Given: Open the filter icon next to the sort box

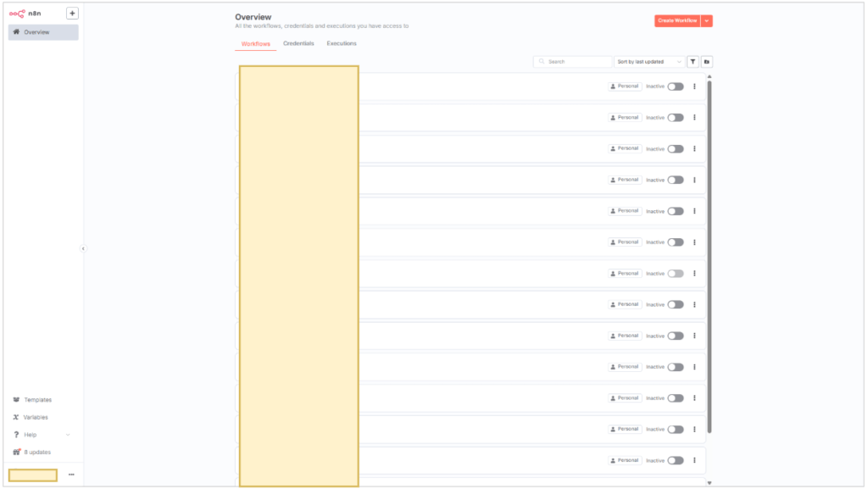Looking at the screenshot, I should click(693, 62).
